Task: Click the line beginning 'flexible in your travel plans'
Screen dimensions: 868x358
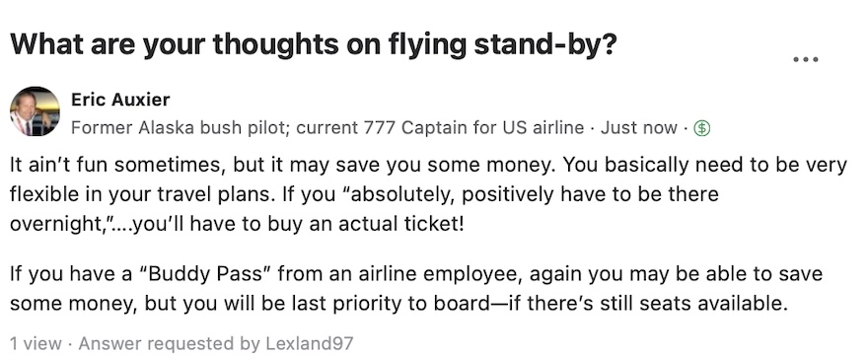Action: 364,194
